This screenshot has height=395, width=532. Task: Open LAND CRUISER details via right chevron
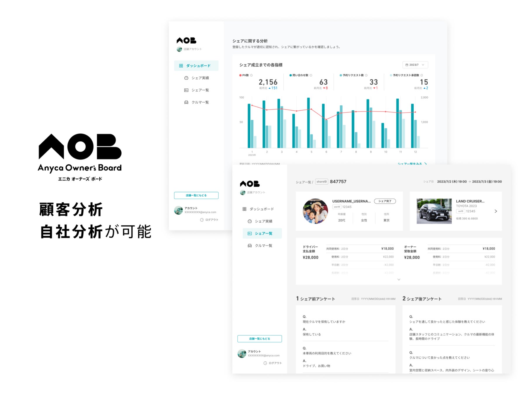(x=496, y=211)
